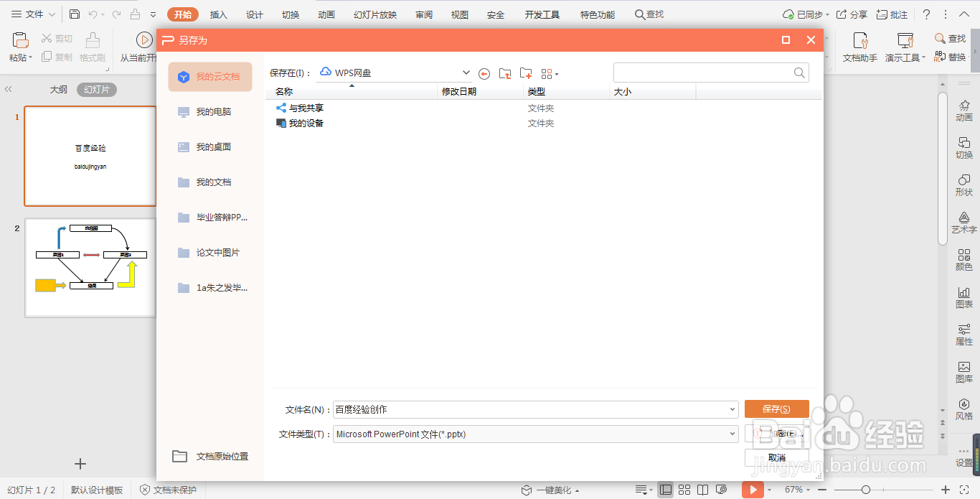The image size is (980, 499).
Task: Create a new folder in the dialog
Action: point(526,73)
